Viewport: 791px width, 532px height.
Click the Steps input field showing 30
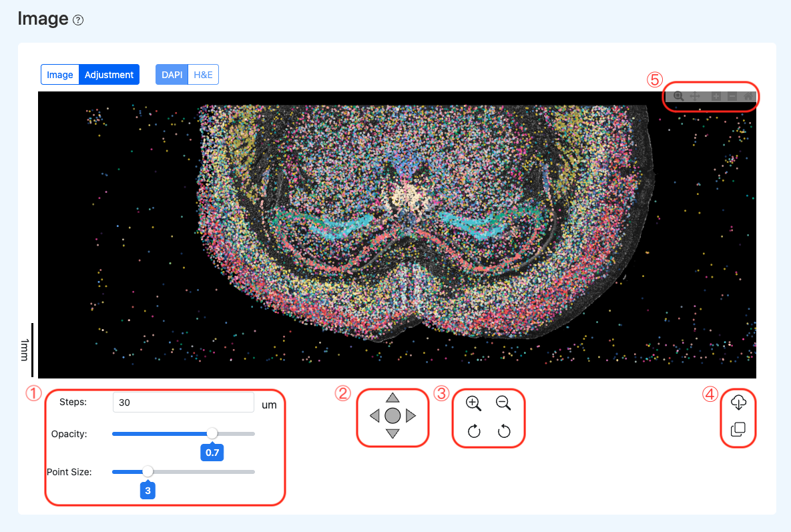pyautogui.click(x=183, y=402)
